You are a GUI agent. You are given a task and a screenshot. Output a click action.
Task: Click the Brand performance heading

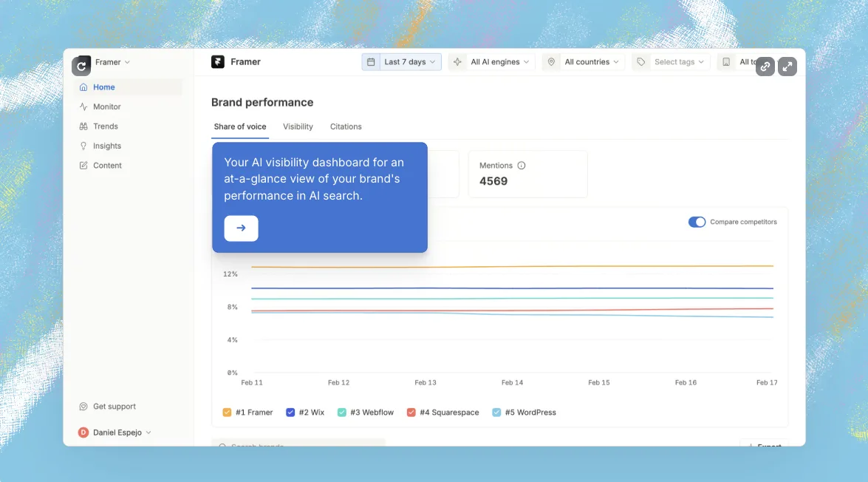pyautogui.click(x=262, y=103)
